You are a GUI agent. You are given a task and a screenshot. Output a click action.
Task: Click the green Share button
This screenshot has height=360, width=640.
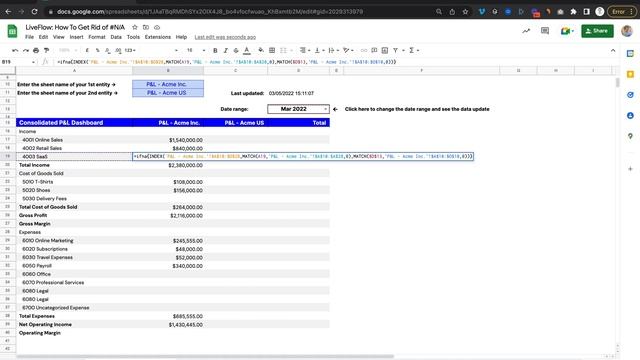coord(597,31)
